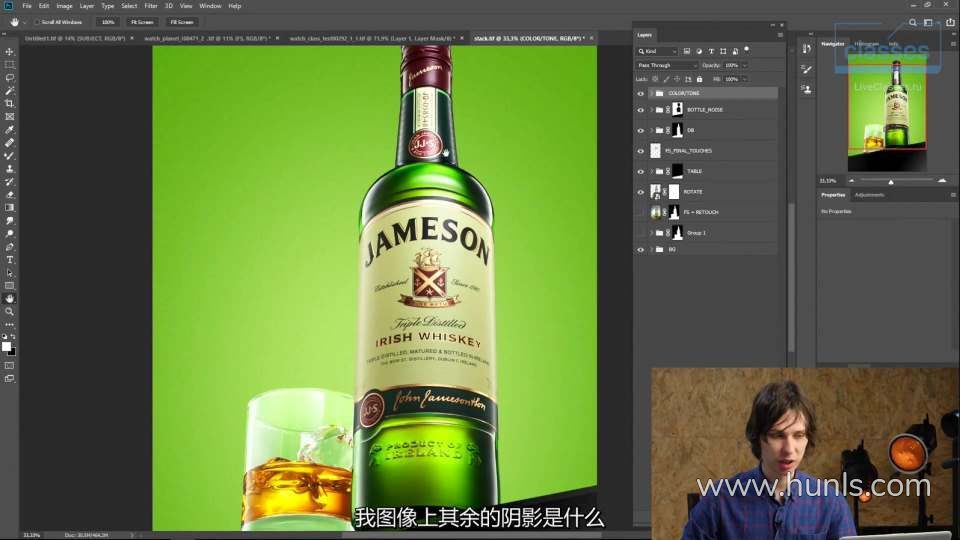Hide the DB group layer
Viewport: 960px width, 540px height.
click(x=640, y=130)
